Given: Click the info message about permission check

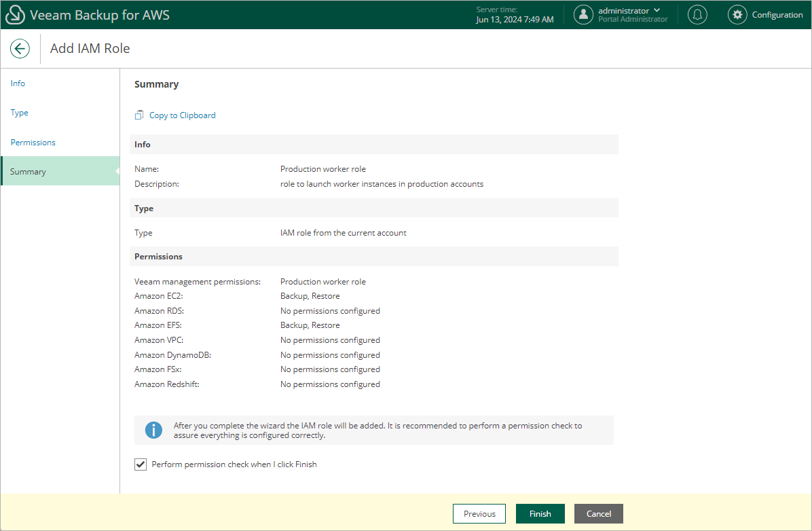Looking at the screenshot, I should tap(377, 431).
